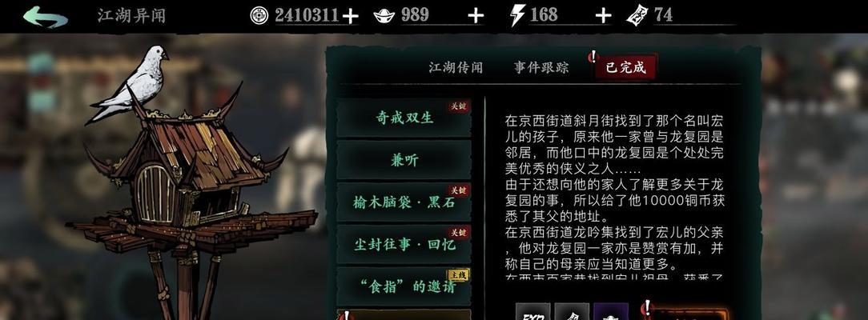This screenshot has height=320, width=868.
Task: Open the 事件跟踪 tab
Action: click(540, 68)
